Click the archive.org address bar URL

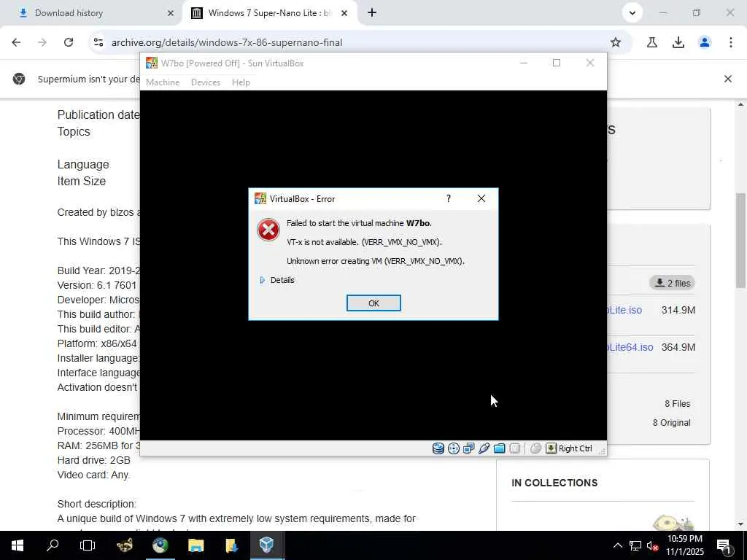click(x=227, y=42)
